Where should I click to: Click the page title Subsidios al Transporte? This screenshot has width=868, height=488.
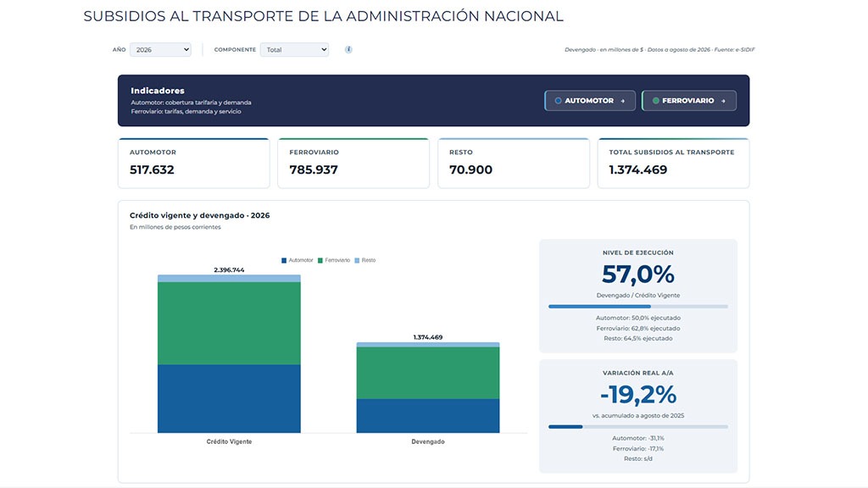(323, 16)
